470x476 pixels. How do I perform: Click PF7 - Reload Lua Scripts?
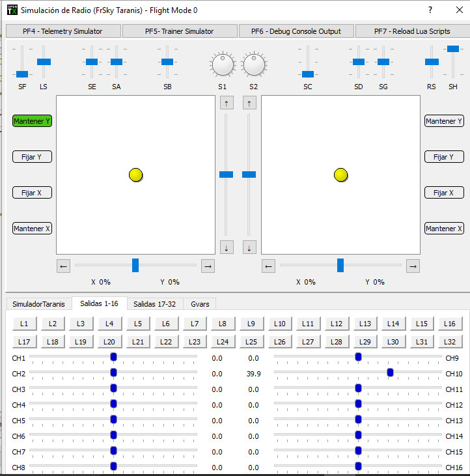point(411,31)
